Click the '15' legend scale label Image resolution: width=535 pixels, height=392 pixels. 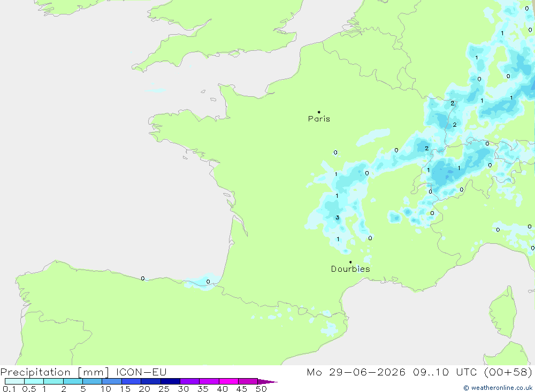pos(125,389)
